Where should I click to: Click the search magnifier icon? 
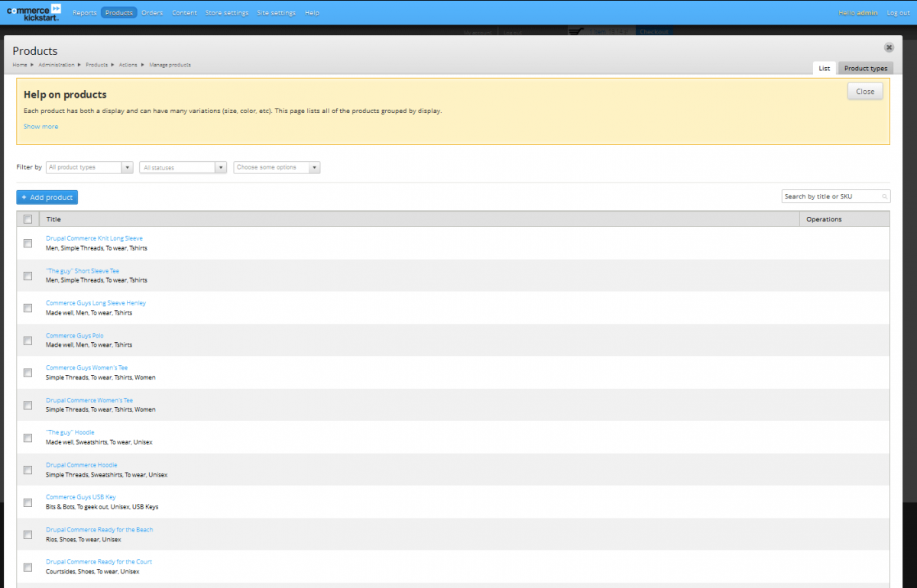pos(885,197)
